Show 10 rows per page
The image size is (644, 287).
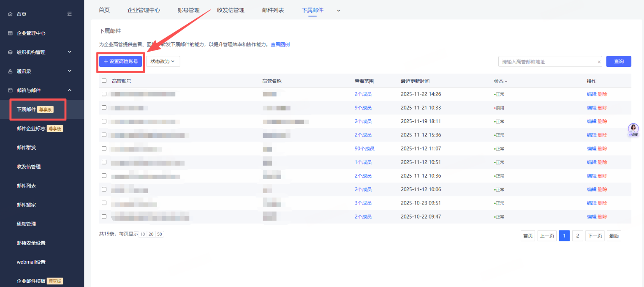142,234
